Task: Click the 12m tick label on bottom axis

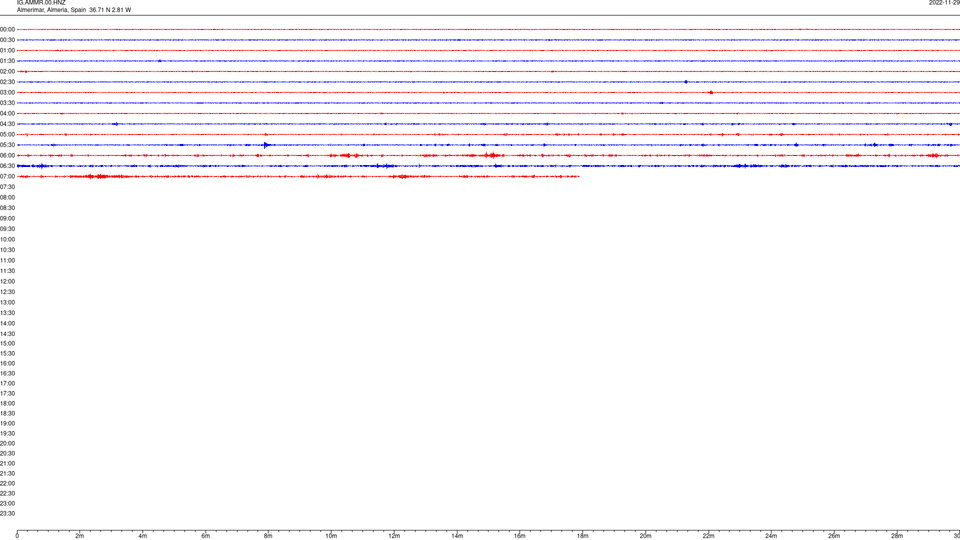Action: pos(394,536)
